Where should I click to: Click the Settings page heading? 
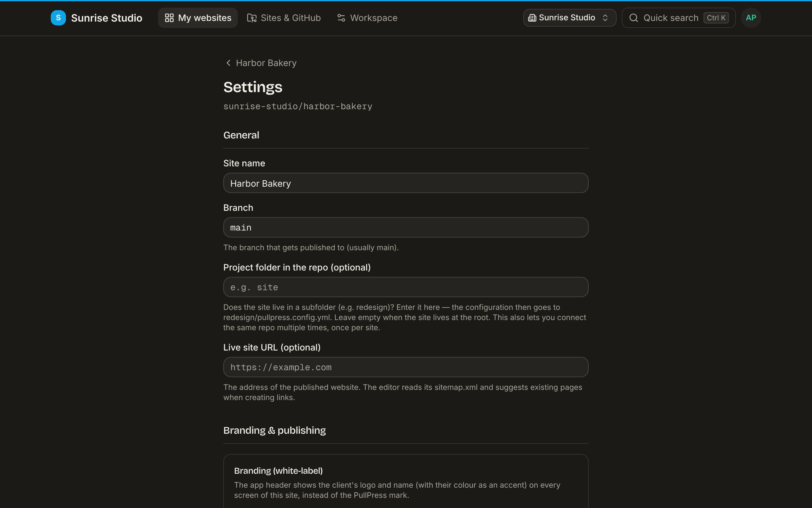pos(253,87)
